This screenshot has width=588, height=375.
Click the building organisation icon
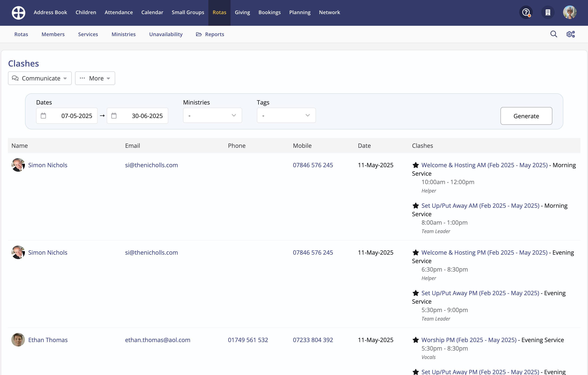[x=548, y=12]
